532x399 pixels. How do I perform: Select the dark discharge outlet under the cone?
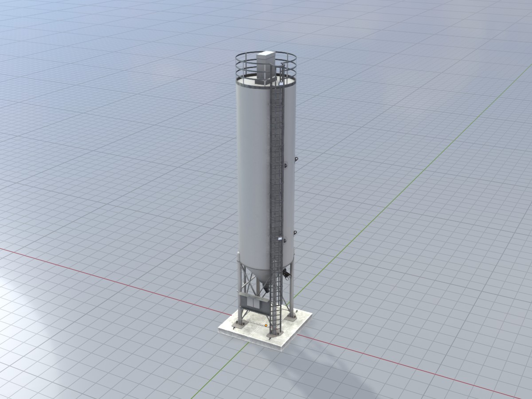(x=266, y=288)
